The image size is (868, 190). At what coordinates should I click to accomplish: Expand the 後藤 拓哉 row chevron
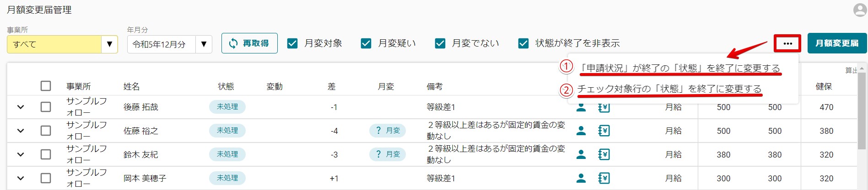[x=21, y=107]
